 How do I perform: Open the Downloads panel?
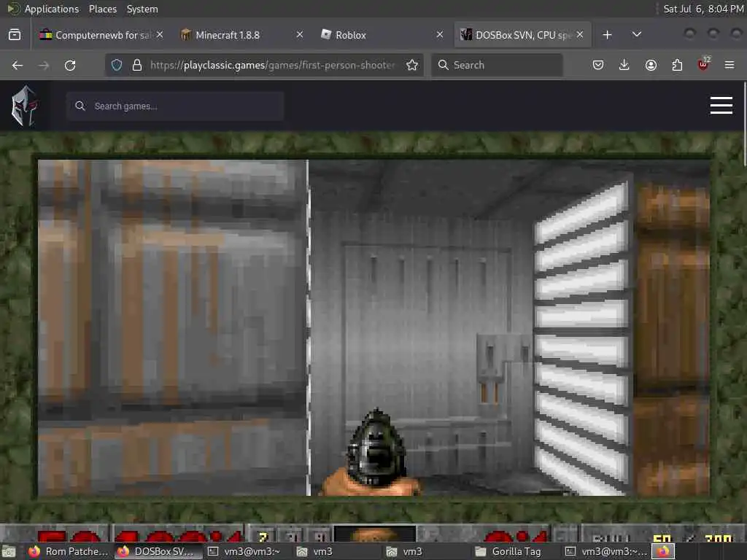click(x=624, y=65)
